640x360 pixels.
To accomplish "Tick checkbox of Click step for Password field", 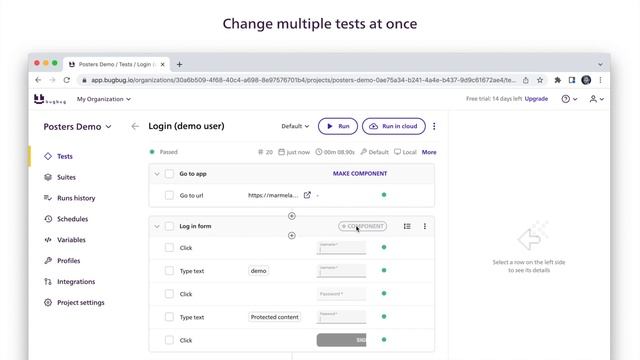I will [169, 294].
